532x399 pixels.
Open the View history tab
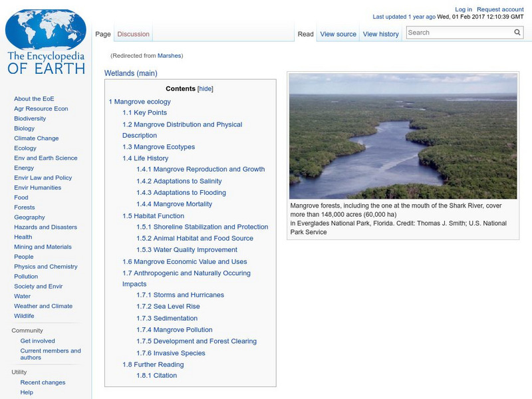point(380,33)
